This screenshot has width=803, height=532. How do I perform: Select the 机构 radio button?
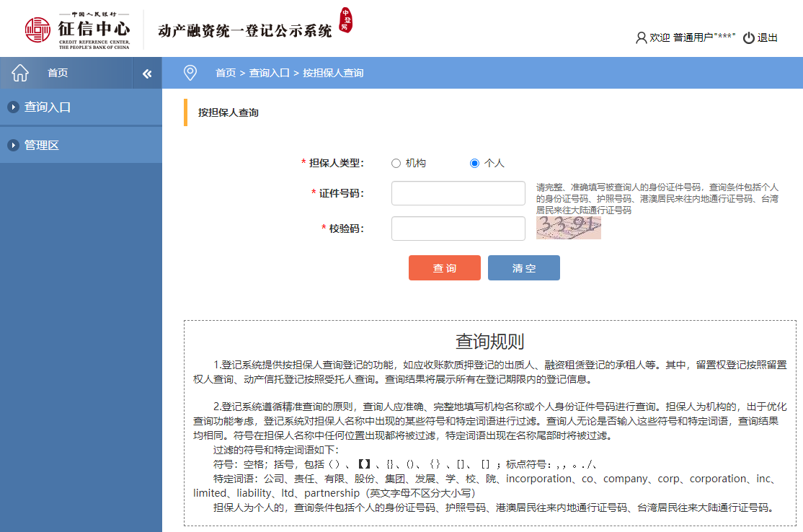click(x=396, y=163)
